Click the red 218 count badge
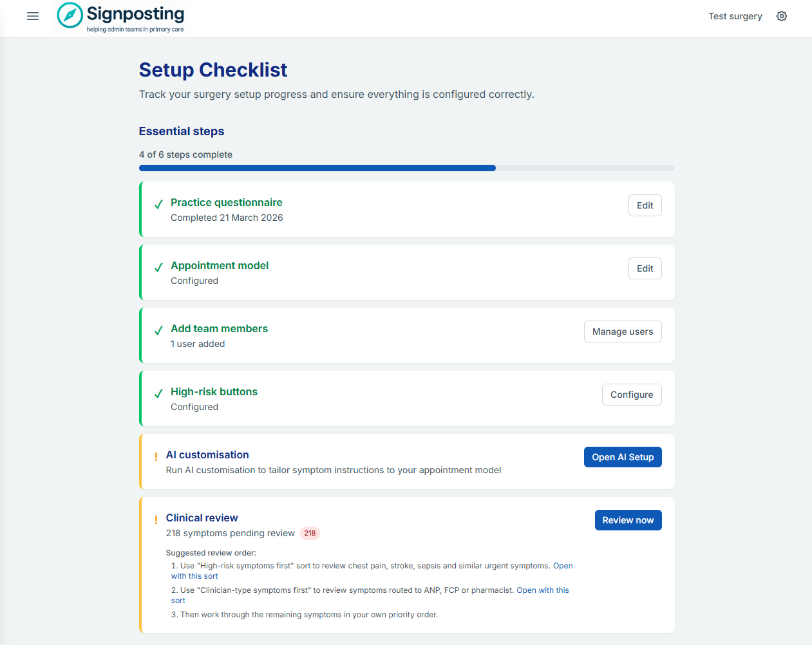Viewport: 812px width, 645px height. (x=310, y=533)
